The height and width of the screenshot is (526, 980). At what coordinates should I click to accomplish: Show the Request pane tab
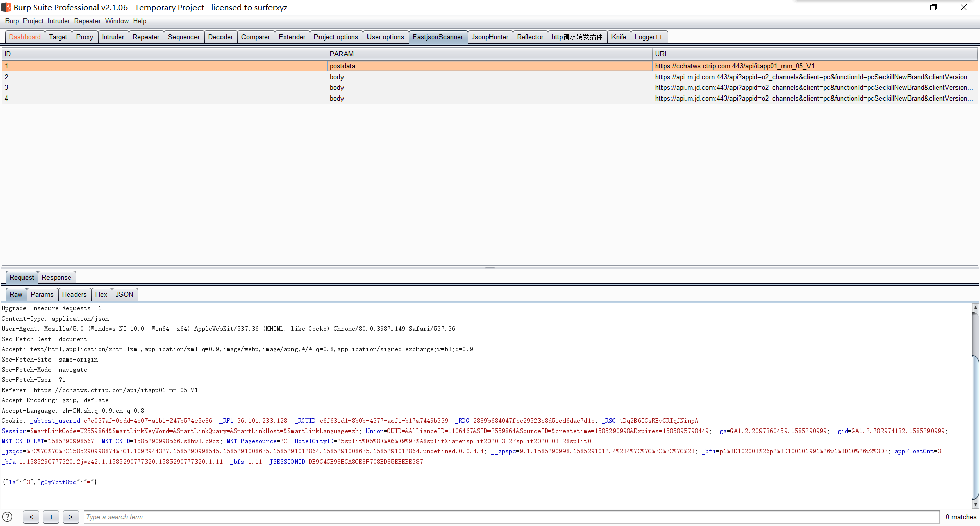pos(22,277)
